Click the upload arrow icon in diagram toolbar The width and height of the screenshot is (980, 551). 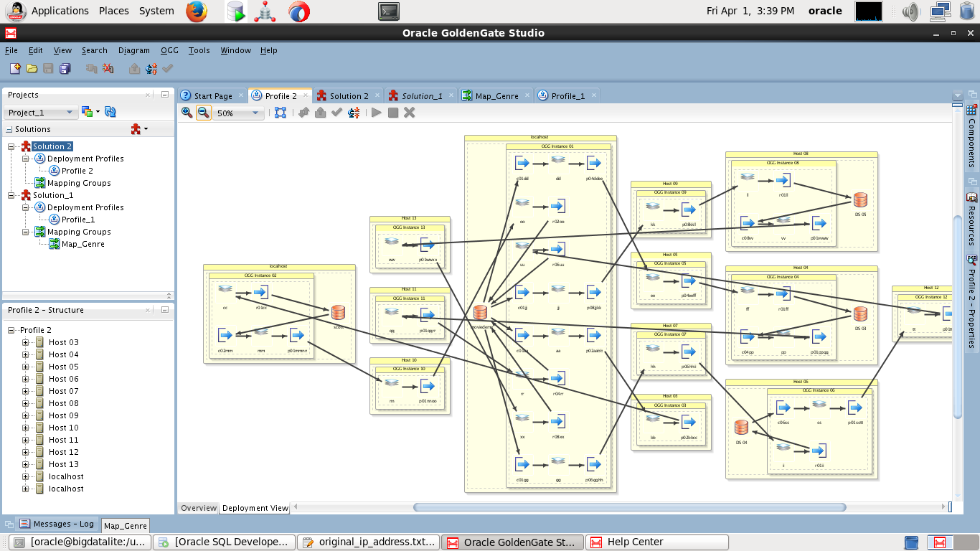coord(320,113)
